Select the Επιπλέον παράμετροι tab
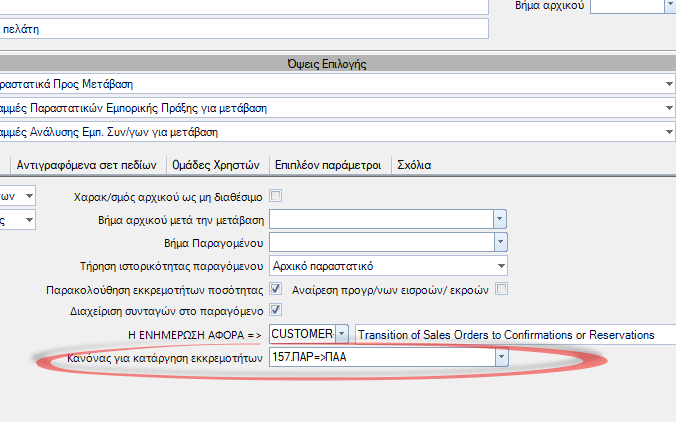Image resolution: width=676 pixels, height=422 pixels. click(328, 165)
